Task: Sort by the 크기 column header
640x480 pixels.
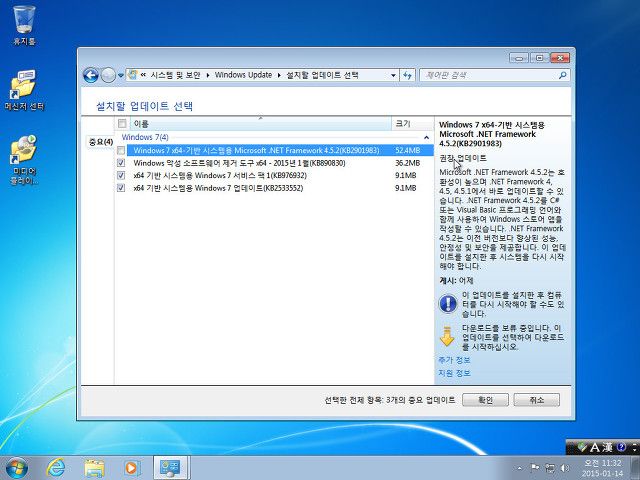Action: point(412,123)
